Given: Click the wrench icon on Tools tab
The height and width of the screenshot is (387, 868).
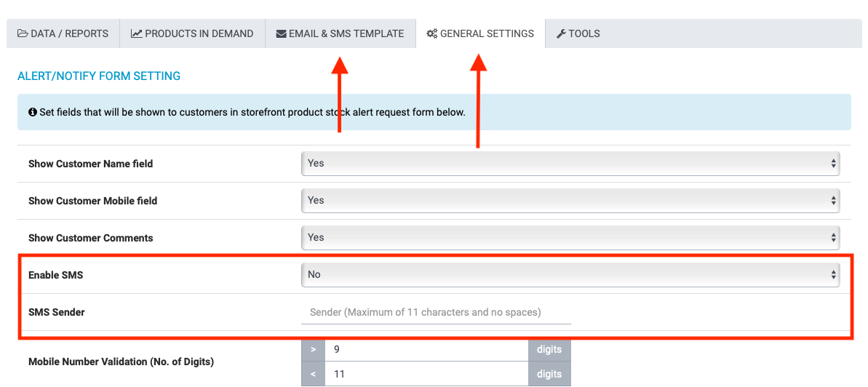Looking at the screenshot, I should coord(561,33).
